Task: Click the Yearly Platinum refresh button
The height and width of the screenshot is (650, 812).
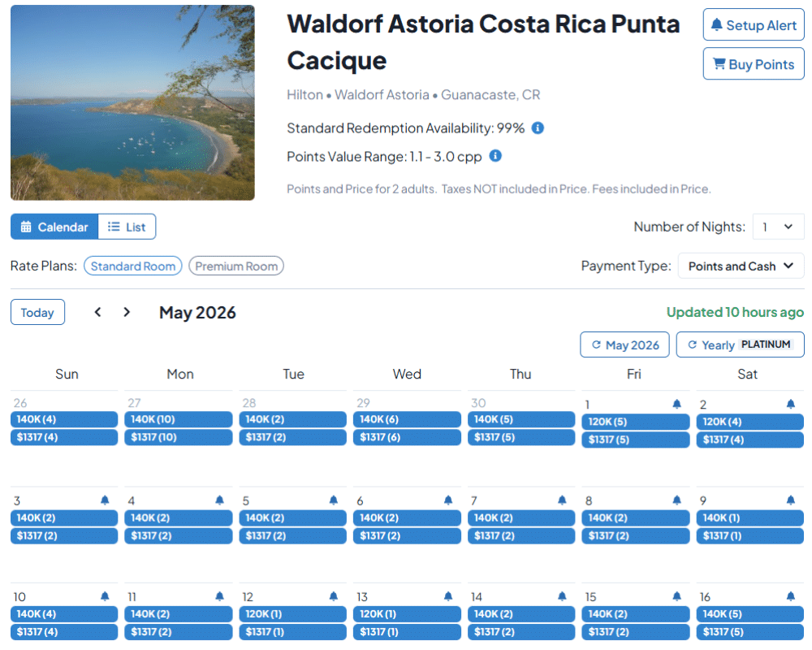Action: (740, 344)
